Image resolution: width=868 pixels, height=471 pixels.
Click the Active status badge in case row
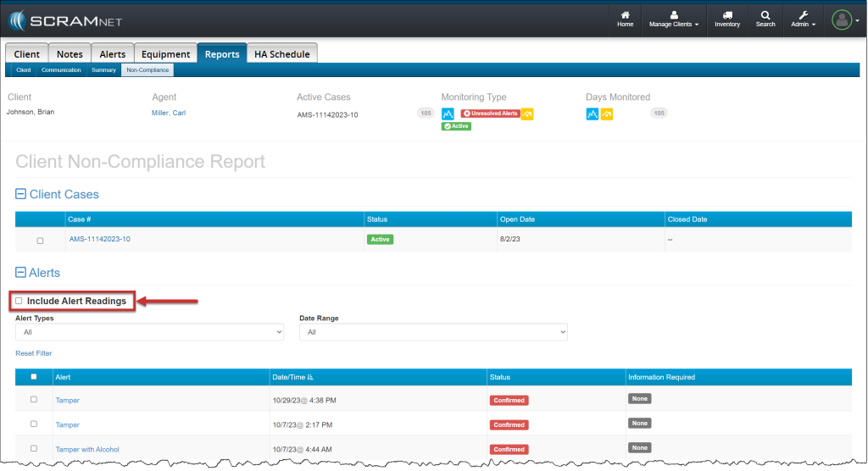pos(380,239)
